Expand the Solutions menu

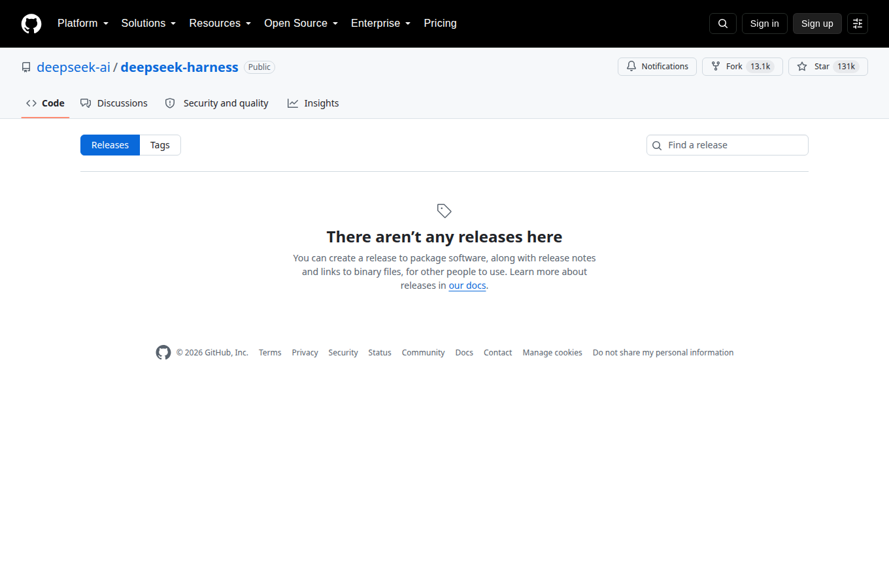point(148,24)
